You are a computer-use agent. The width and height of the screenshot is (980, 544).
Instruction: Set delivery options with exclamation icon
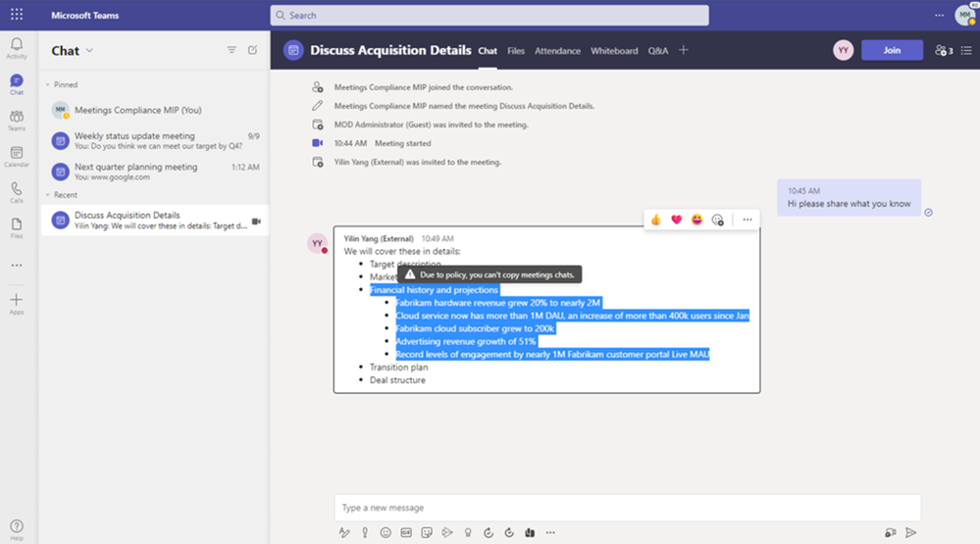[365, 533]
